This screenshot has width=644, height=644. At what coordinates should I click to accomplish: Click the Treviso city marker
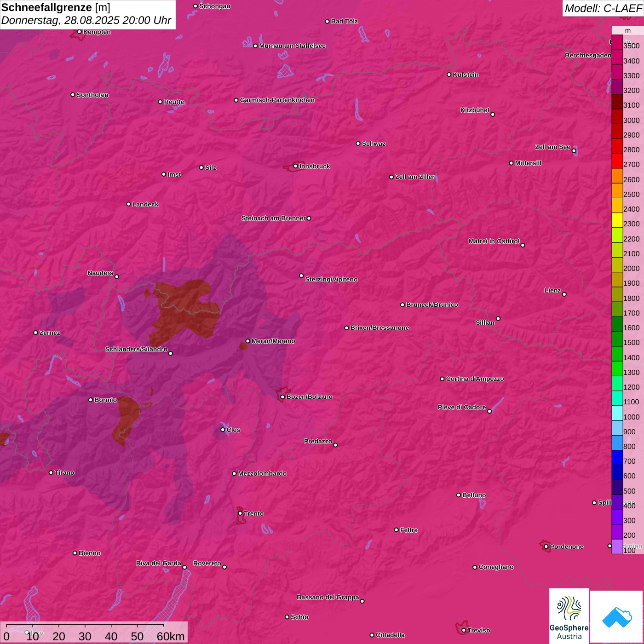coord(464,630)
